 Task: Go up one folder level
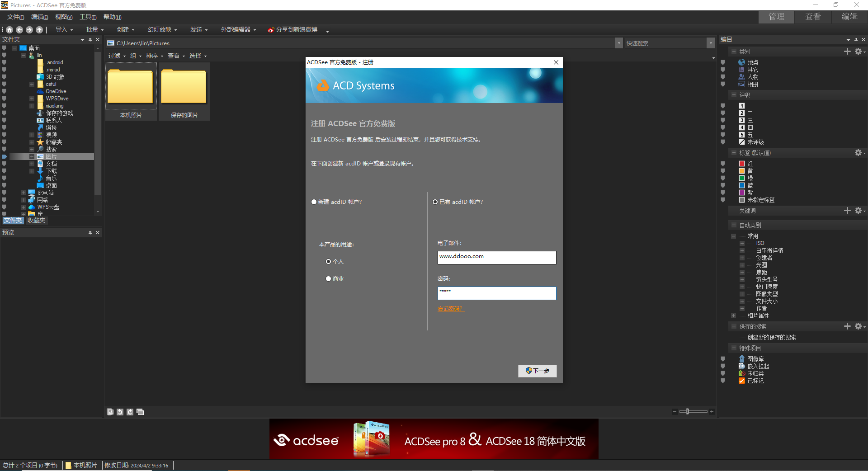pos(39,30)
